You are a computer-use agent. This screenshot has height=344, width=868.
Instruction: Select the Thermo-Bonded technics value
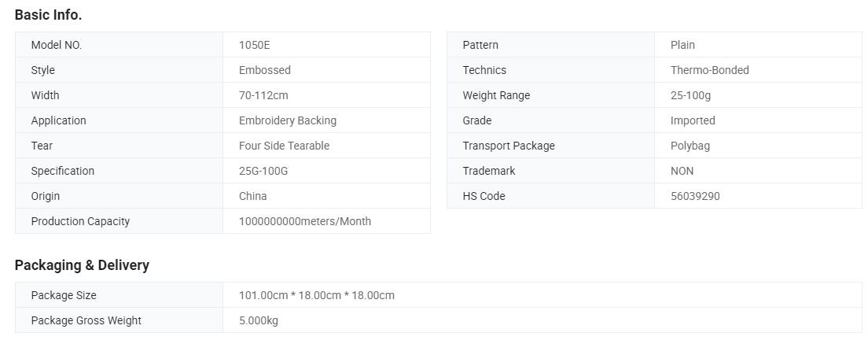(710, 70)
